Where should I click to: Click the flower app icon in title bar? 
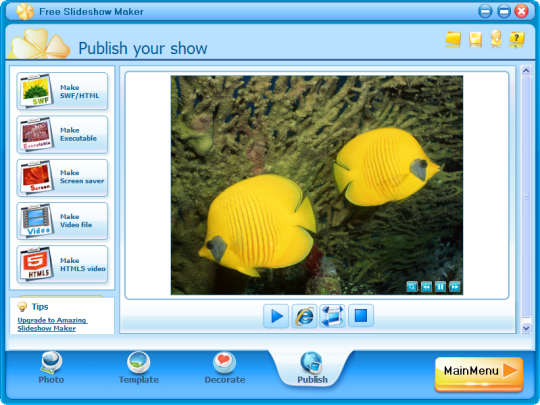pyautogui.click(x=25, y=11)
